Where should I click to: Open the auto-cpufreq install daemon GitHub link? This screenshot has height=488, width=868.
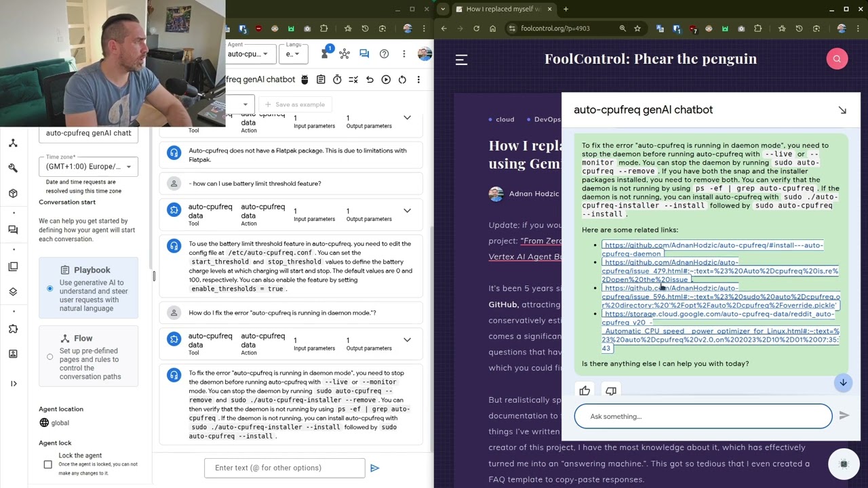pos(713,249)
